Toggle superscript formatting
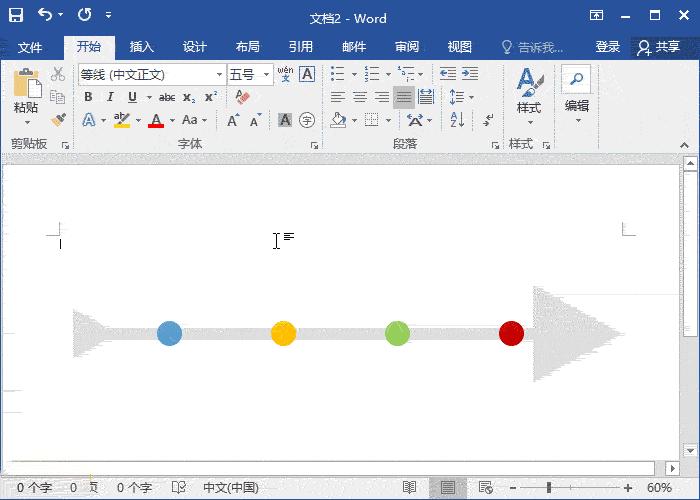700x500 pixels. click(211, 97)
